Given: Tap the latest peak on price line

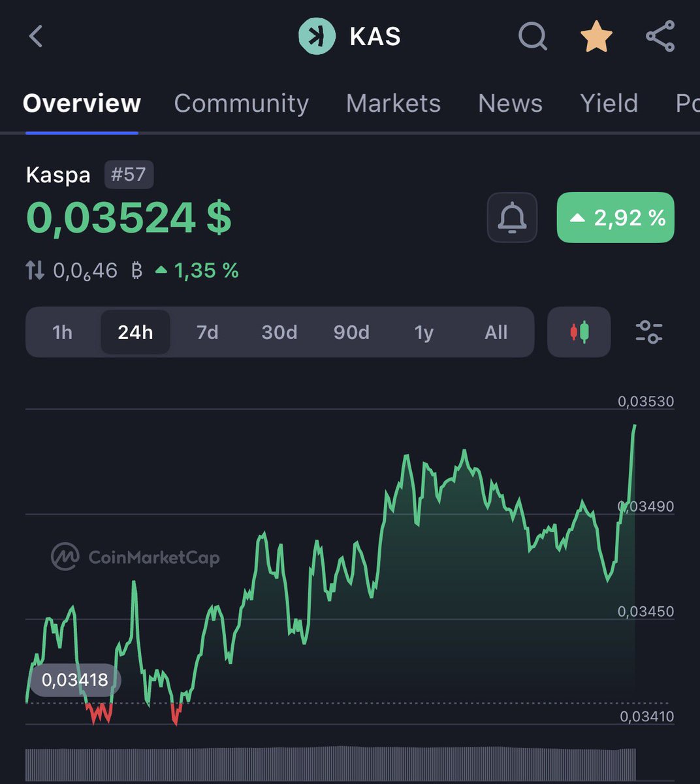Looking at the screenshot, I should [634, 427].
